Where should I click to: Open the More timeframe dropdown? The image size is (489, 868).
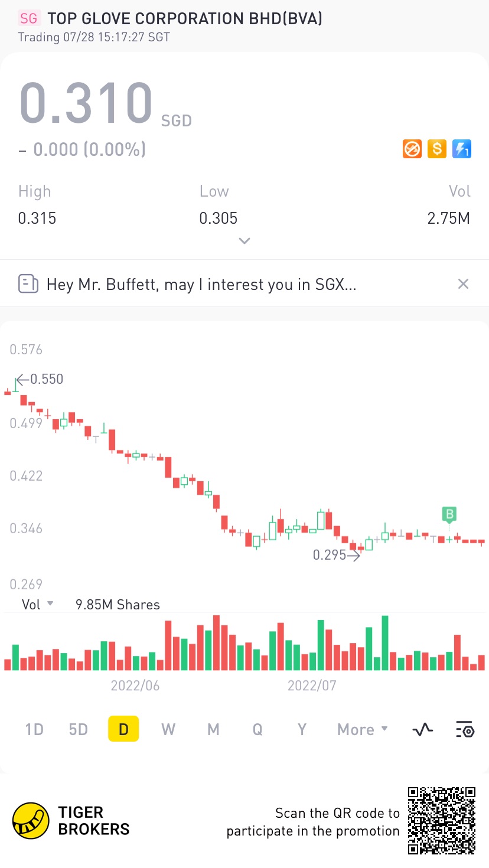362,730
